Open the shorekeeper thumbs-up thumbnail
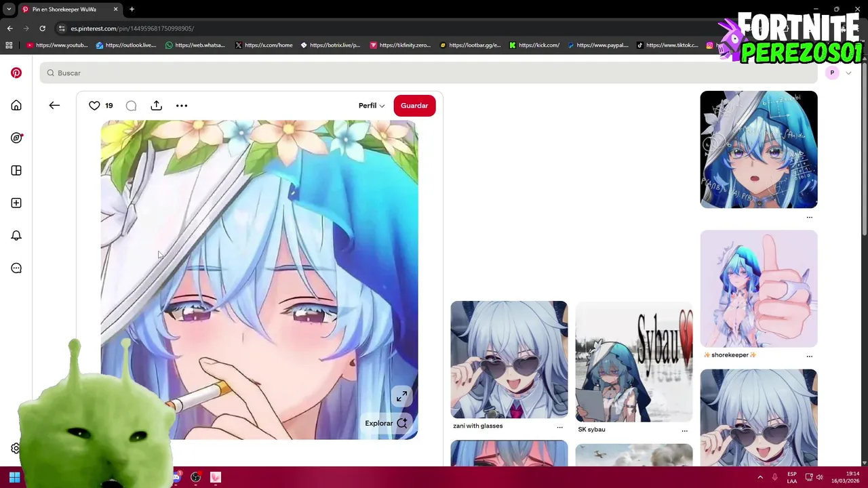Image resolution: width=868 pixels, height=488 pixels. click(x=759, y=289)
